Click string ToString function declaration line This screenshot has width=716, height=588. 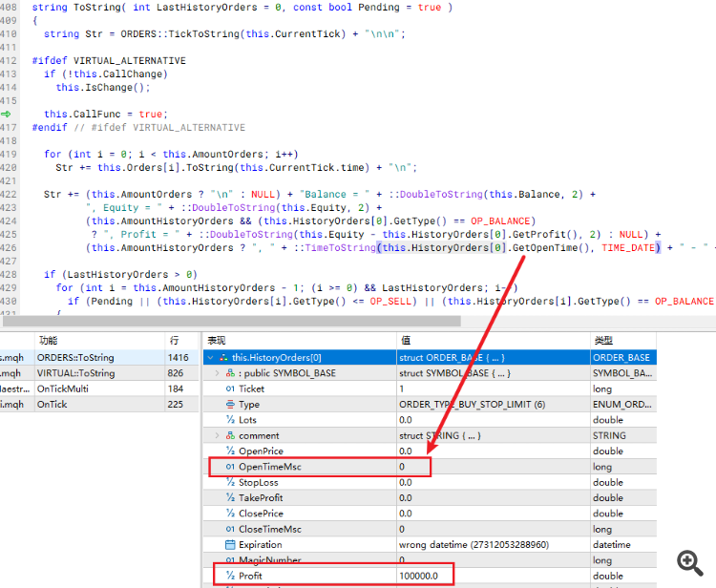click(242, 8)
